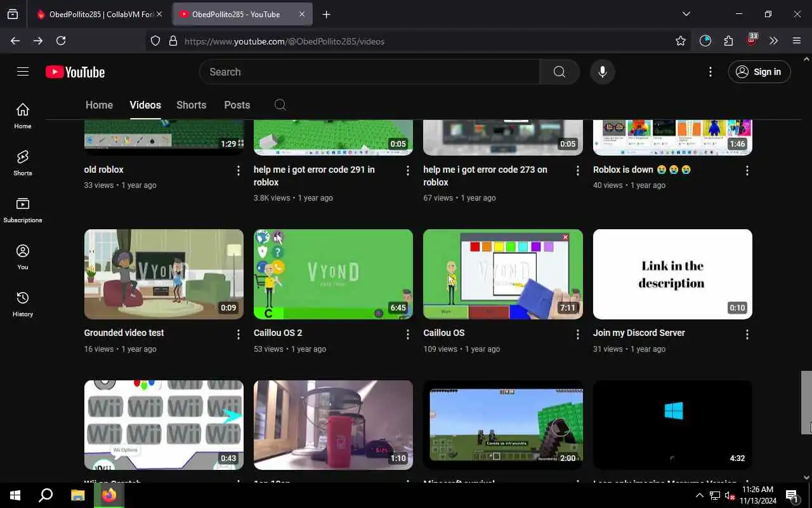812x508 pixels.
Task: Play the Caillou OS 7:11 thumbnail
Action: 503,274
